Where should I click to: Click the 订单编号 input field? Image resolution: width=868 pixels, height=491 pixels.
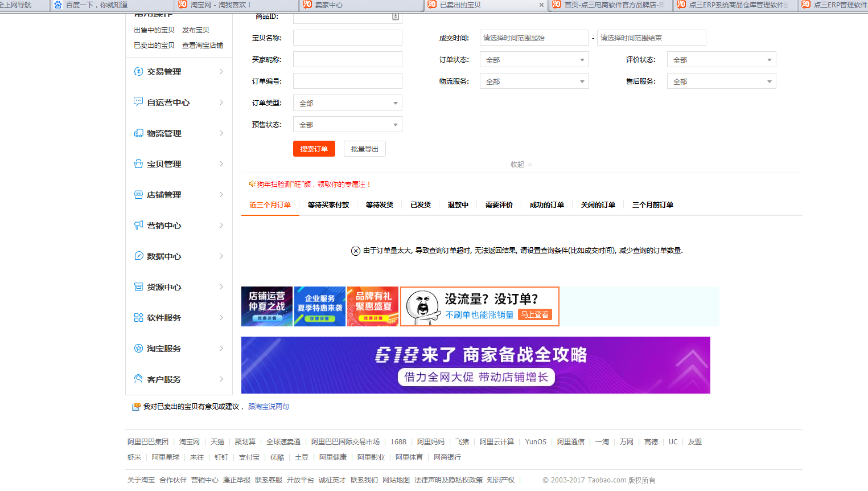348,81
